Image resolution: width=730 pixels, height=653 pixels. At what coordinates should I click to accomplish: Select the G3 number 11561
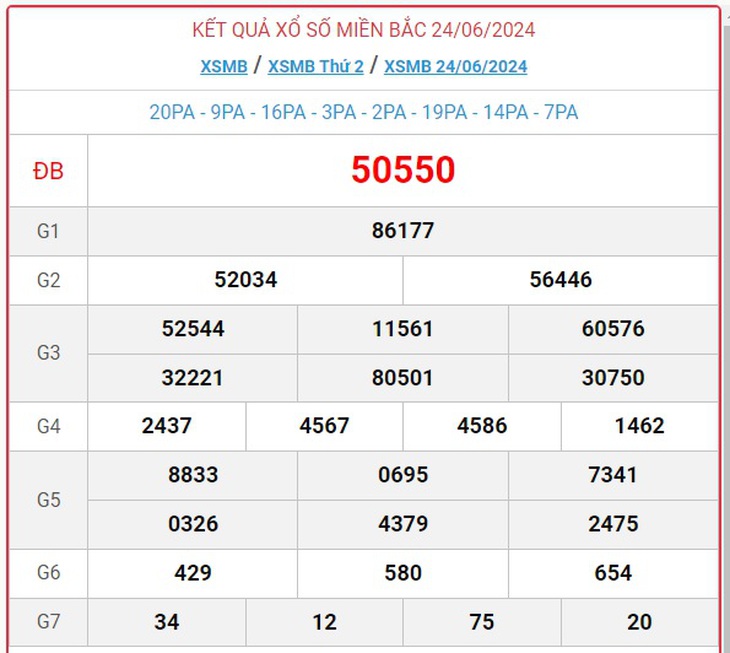[403, 329]
